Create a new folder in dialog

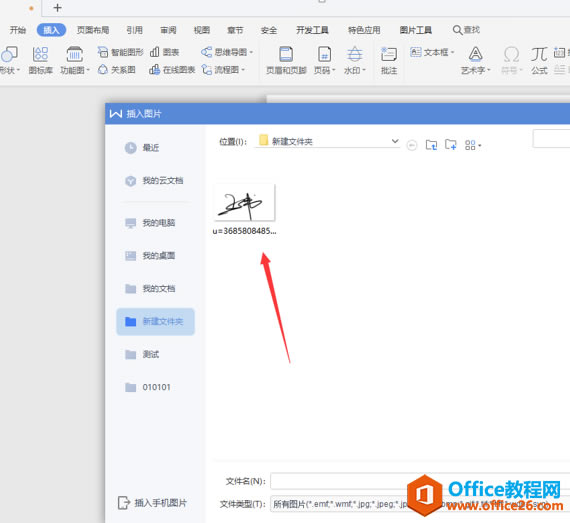[x=451, y=145]
